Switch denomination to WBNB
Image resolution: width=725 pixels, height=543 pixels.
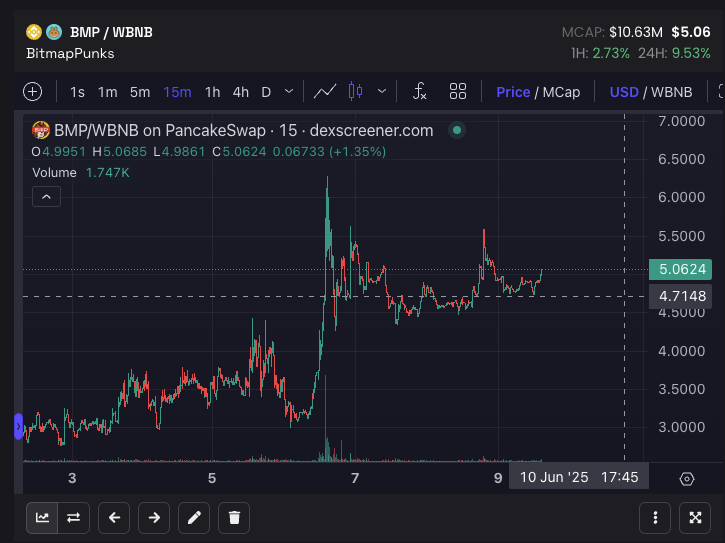click(x=671, y=92)
